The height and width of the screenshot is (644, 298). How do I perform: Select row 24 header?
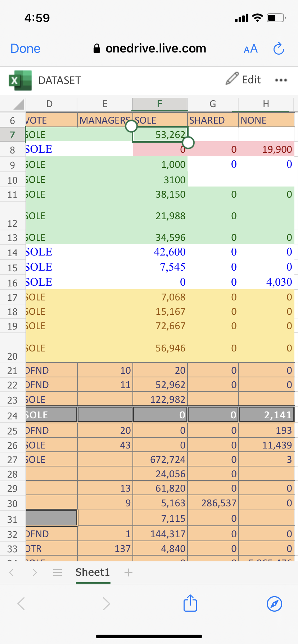[13, 416]
